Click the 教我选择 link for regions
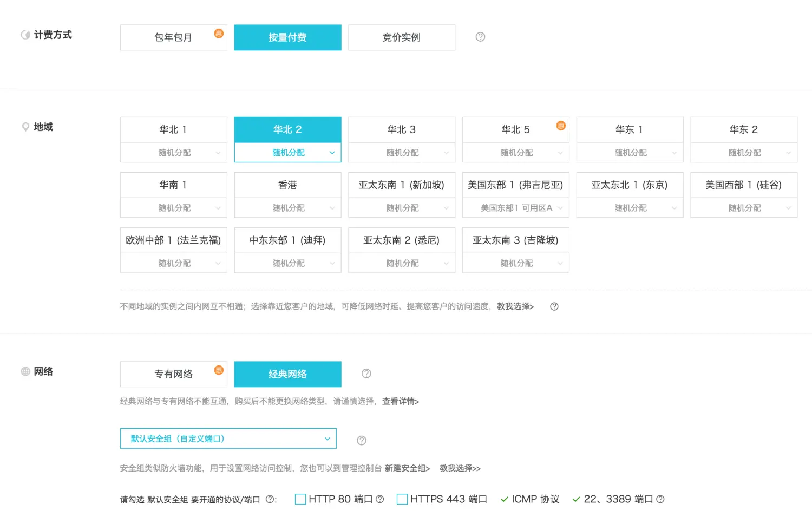 point(515,306)
